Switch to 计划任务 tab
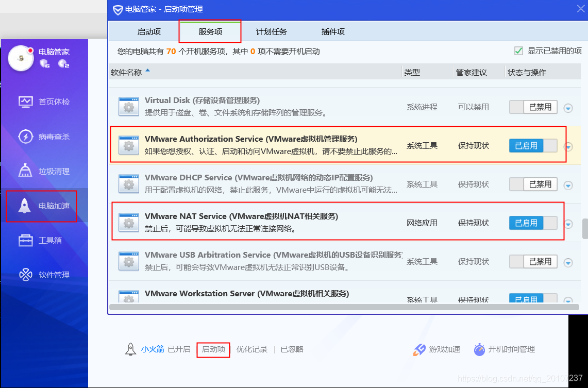The height and width of the screenshot is (388, 588). tap(271, 32)
